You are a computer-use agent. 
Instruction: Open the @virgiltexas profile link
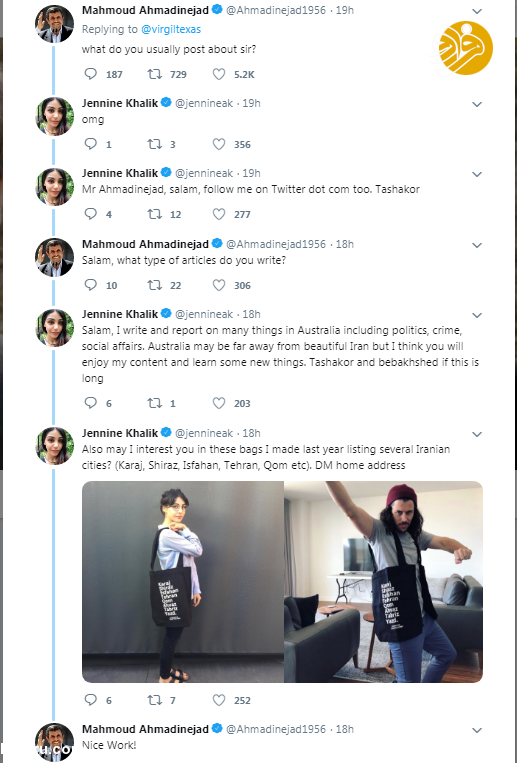[x=171, y=29]
